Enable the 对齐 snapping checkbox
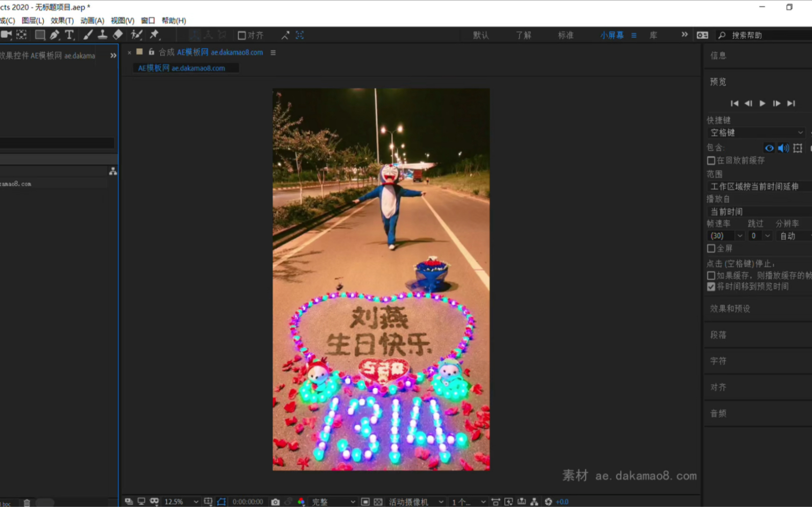812x507 pixels. (242, 35)
